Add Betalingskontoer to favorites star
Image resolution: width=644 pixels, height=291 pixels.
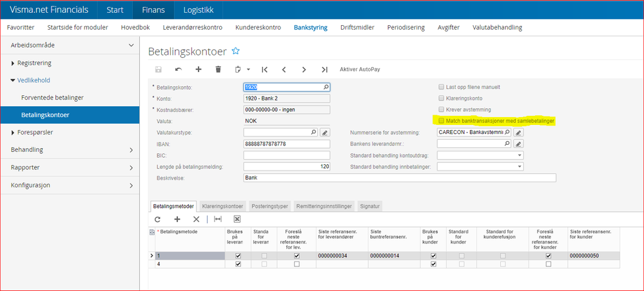235,52
